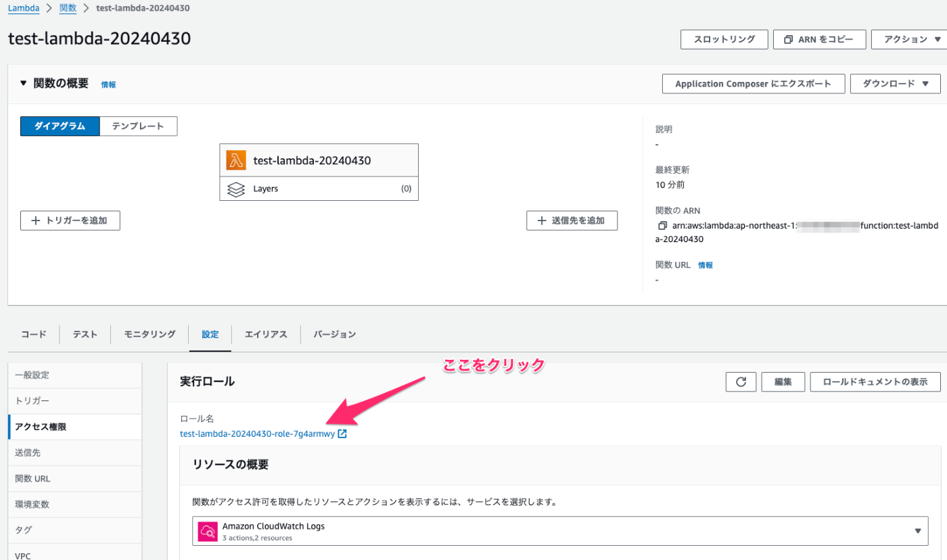Switch to the テンプレート view
Image resolution: width=947 pixels, height=560 pixels.
[138, 126]
